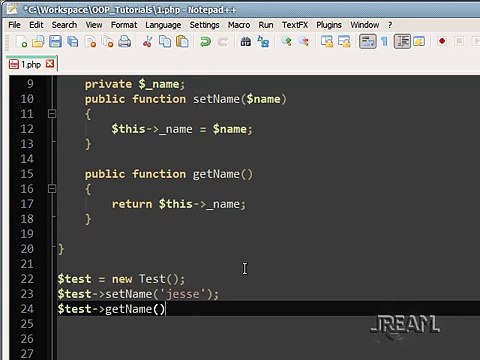Viewport: 480px width, 360px height.
Task: Click '$this->_name = $name;' line
Action: tap(182, 129)
